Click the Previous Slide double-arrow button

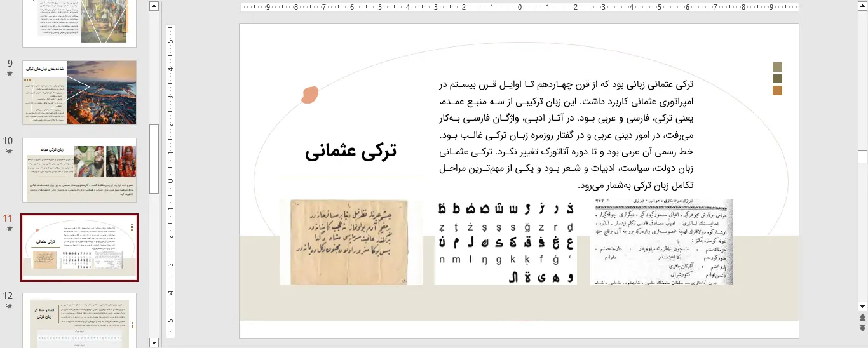(x=862, y=317)
